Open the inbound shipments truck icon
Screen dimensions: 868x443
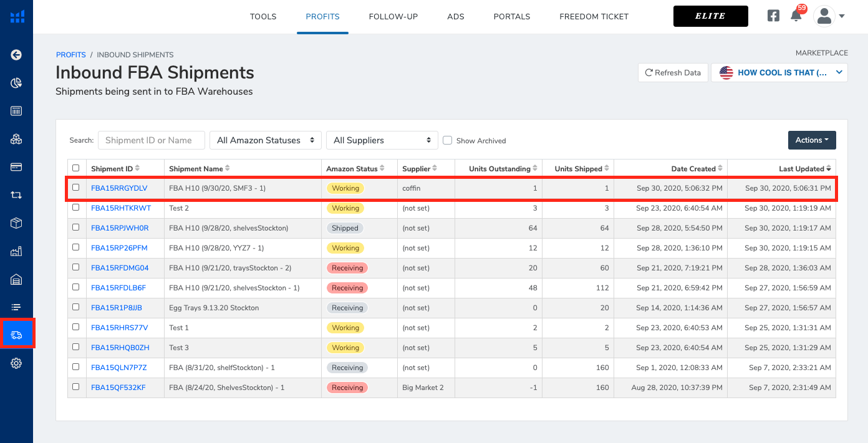click(x=17, y=335)
